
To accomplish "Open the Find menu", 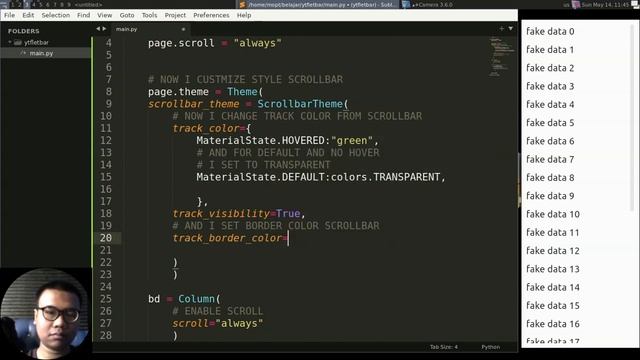I will (x=83, y=15).
